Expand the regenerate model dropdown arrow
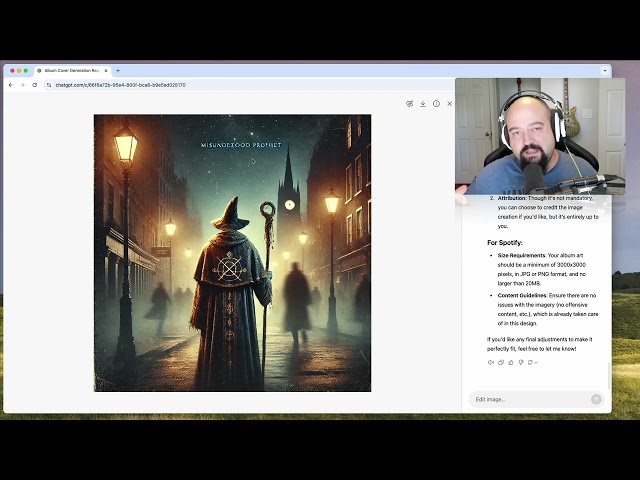This screenshot has width=640, height=480. point(536,362)
